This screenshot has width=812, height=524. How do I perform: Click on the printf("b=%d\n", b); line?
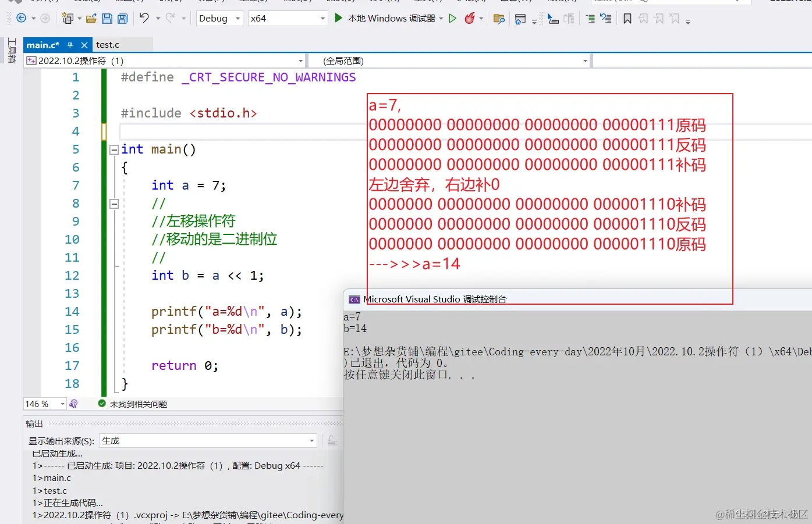226,330
